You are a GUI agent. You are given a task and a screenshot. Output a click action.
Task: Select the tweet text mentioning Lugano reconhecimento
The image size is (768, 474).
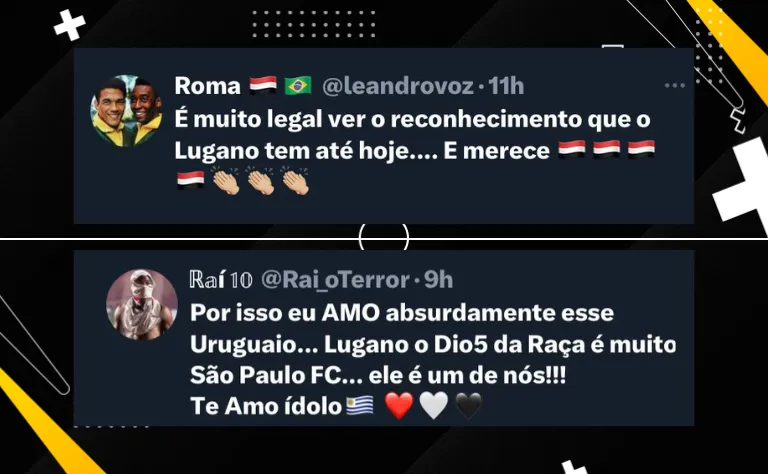pyautogui.click(x=415, y=151)
